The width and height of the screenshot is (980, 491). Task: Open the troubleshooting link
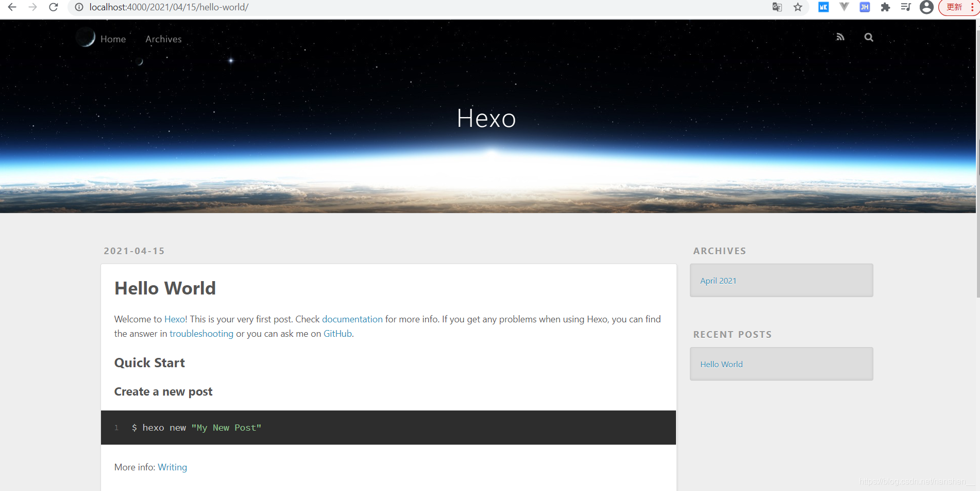tap(201, 334)
